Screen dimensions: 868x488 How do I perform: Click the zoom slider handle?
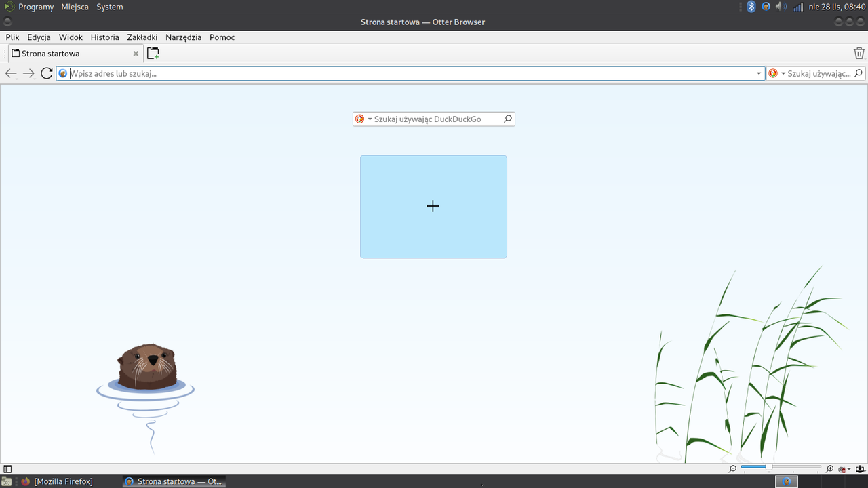768,467
